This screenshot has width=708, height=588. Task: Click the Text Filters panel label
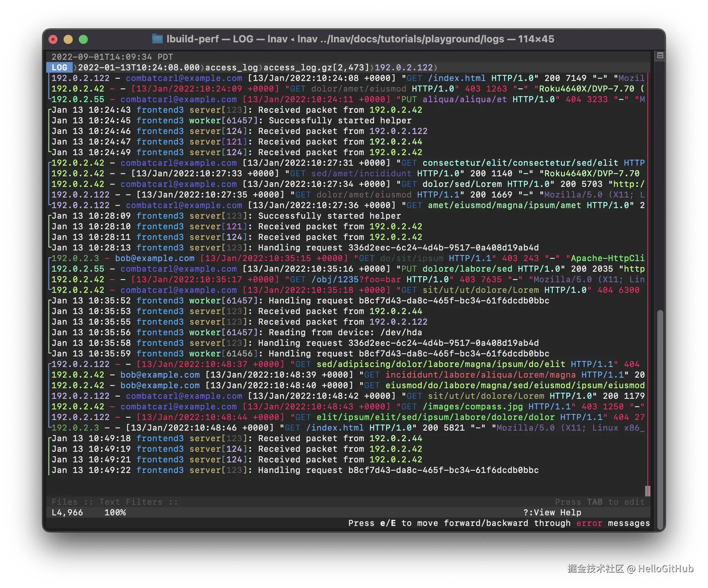tap(131, 502)
